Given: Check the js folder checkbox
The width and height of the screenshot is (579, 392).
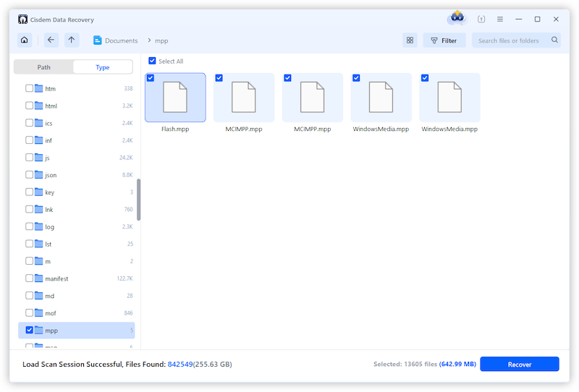Looking at the screenshot, I should (29, 157).
